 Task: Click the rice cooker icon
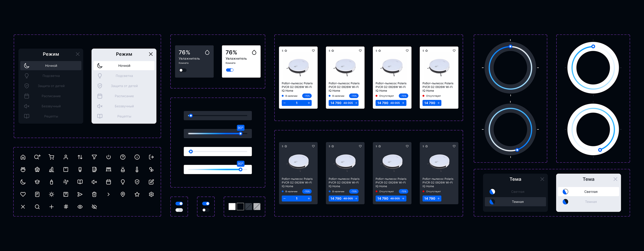point(37,170)
